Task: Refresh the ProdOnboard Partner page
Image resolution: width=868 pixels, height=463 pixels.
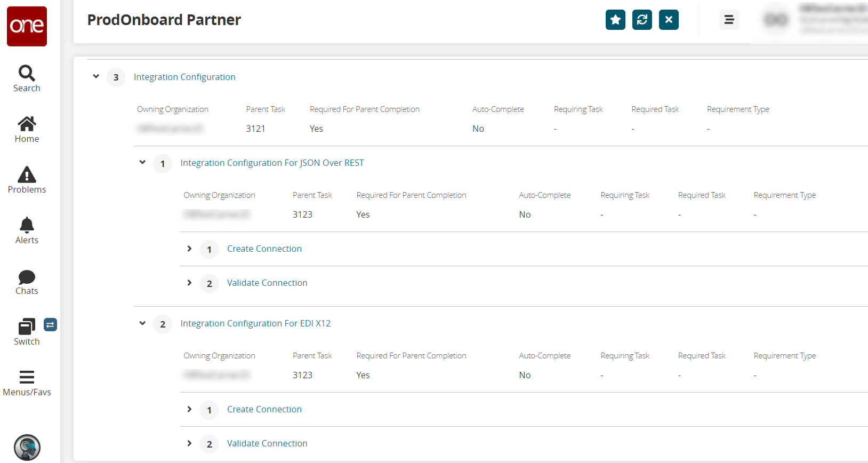Action: click(642, 20)
